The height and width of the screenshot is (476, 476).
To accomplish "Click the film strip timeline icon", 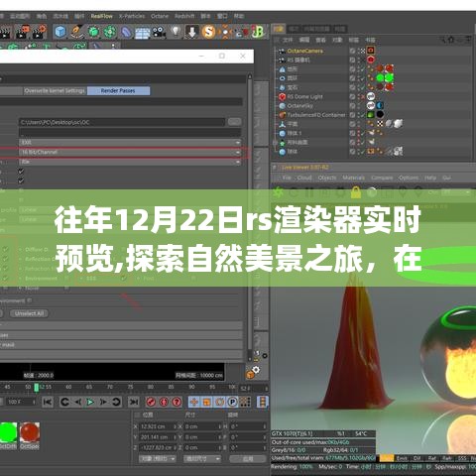I will click(x=263, y=402).
